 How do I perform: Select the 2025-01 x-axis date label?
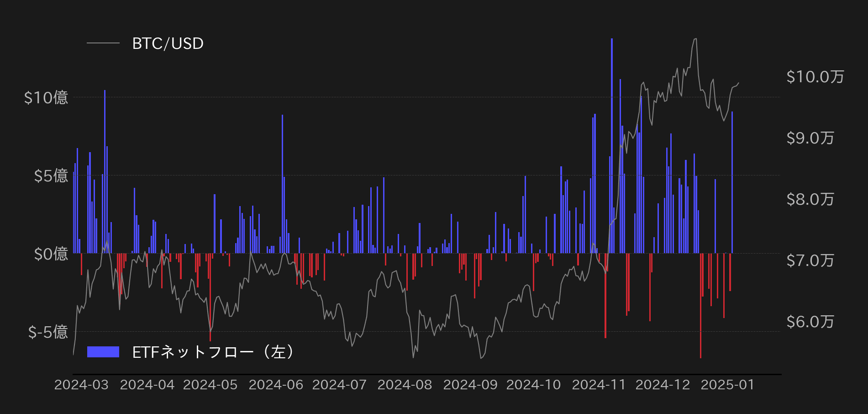[x=727, y=385]
